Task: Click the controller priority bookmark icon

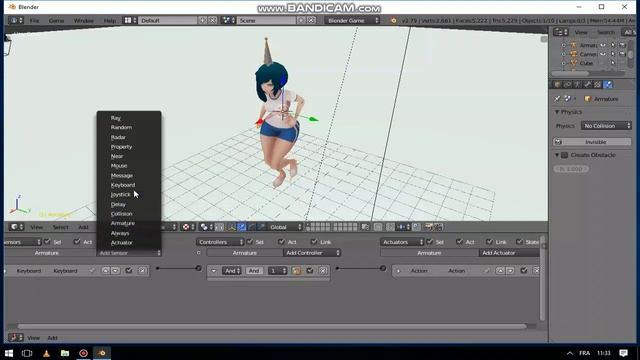Action: click(297, 271)
